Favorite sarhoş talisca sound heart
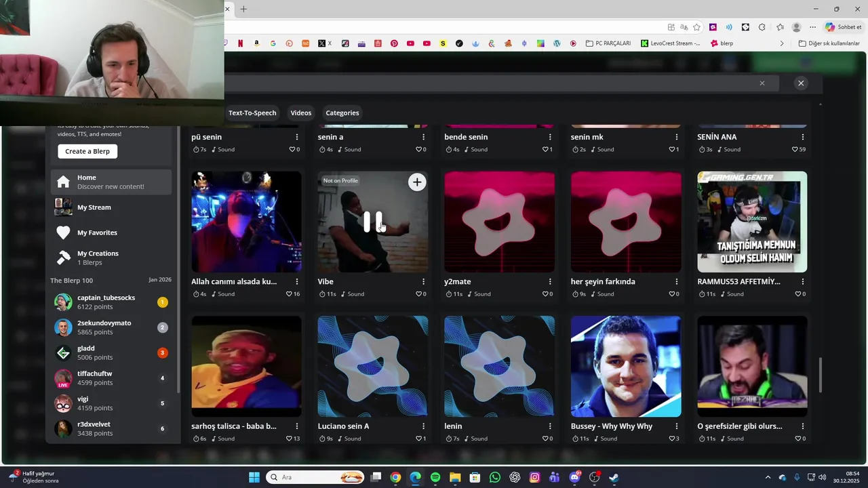 click(x=289, y=439)
